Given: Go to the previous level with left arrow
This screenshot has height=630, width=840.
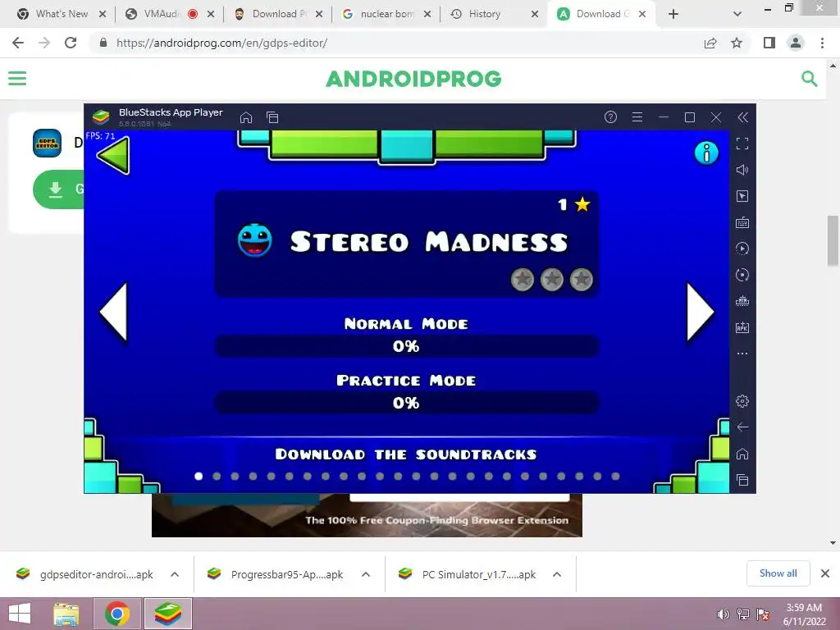Looking at the screenshot, I should click(113, 313).
